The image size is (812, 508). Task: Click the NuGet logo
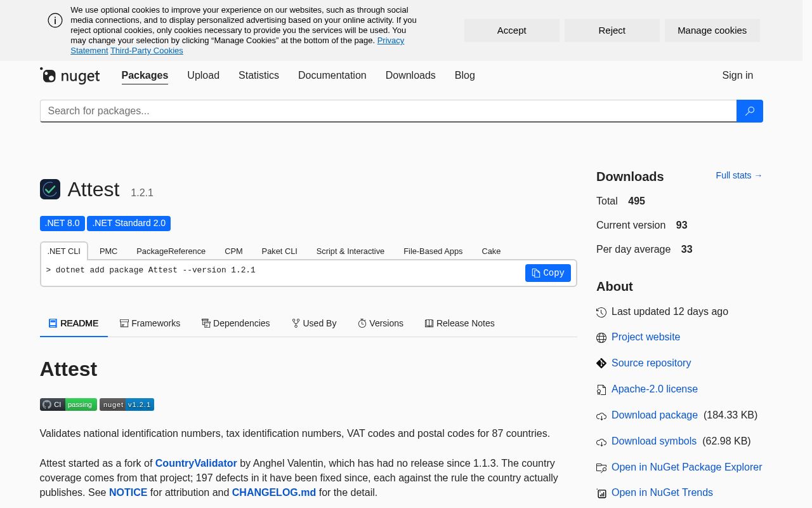[70, 76]
